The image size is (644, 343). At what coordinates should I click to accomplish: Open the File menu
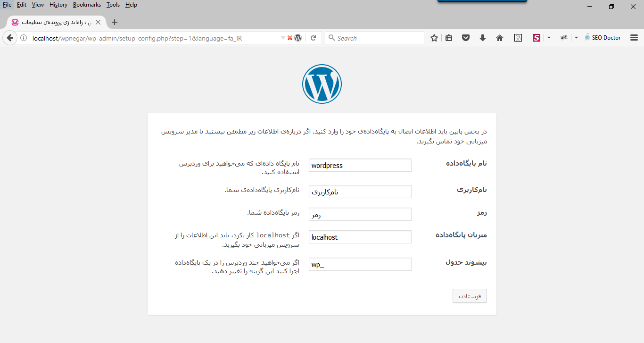click(7, 5)
